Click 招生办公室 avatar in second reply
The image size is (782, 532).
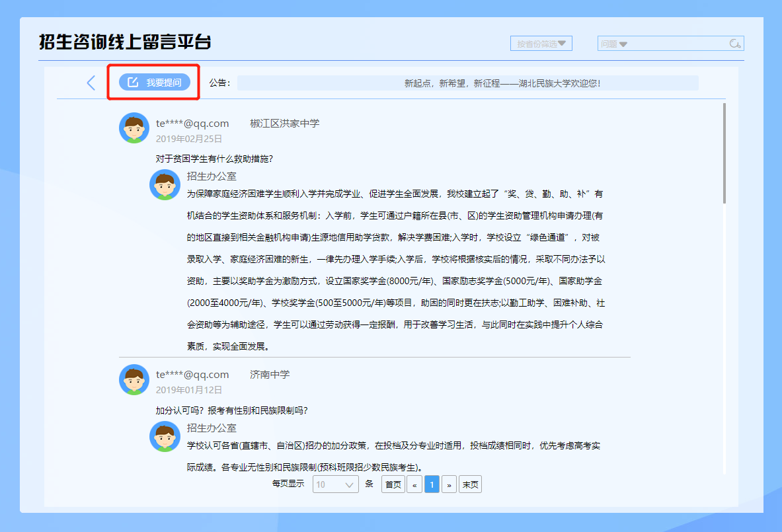[x=165, y=436]
